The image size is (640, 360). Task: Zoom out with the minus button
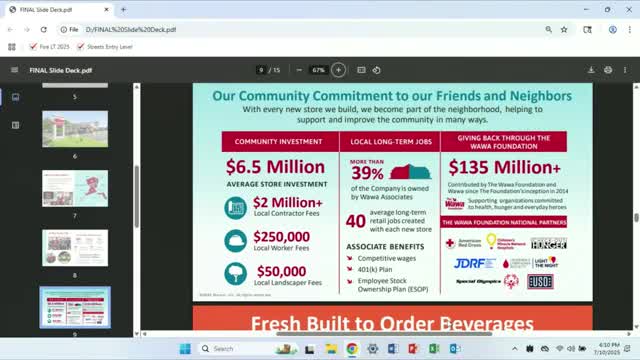click(299, 70)
